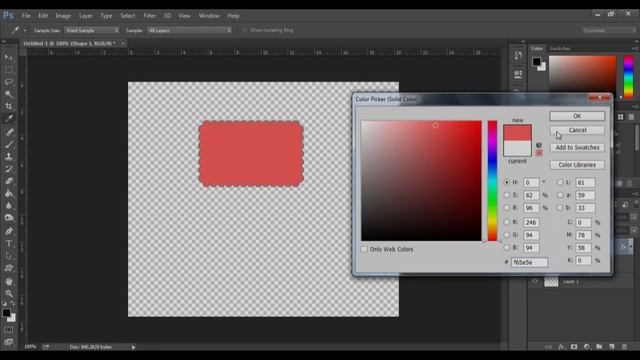Click the web-safe color cube icon
The image size is (640, 360).
click(539, 145)
